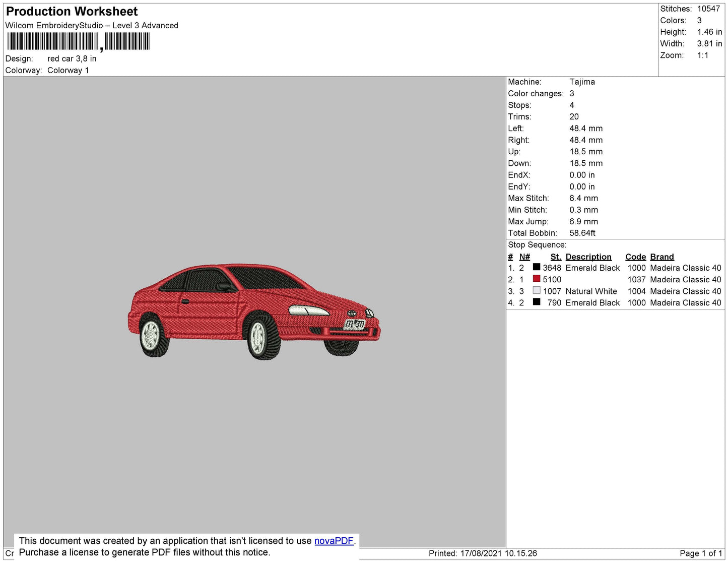Click the Left value 48.4 mm
The height and width of the screenshot is (563, 728).
(x=586, y=129)
